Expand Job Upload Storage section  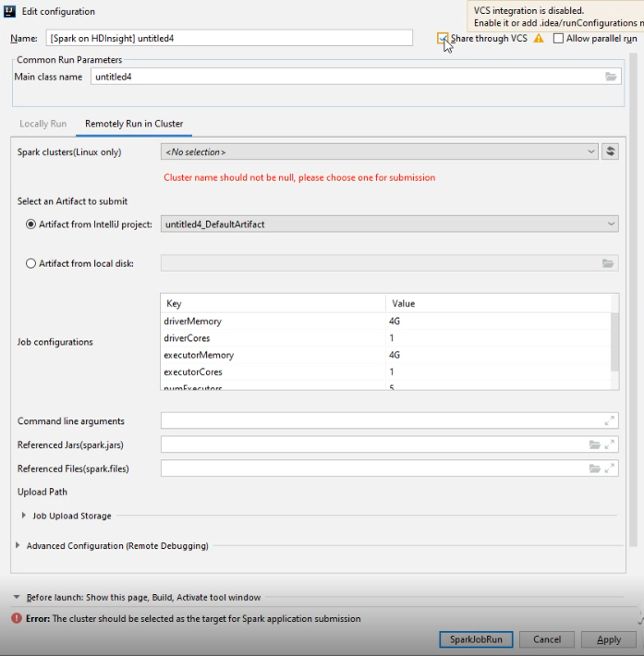click(x=24, y=516)
